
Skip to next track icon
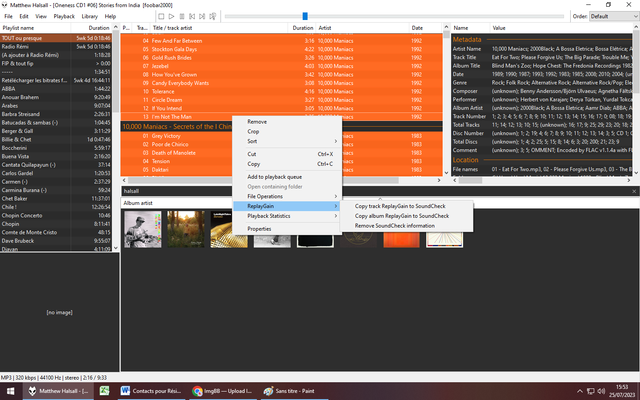pos(202,16)
